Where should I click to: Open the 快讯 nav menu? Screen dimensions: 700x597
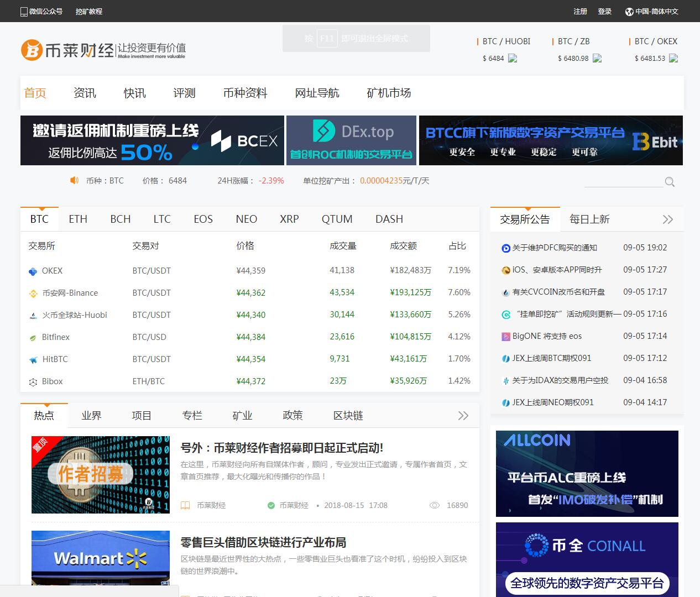point(134,93)
